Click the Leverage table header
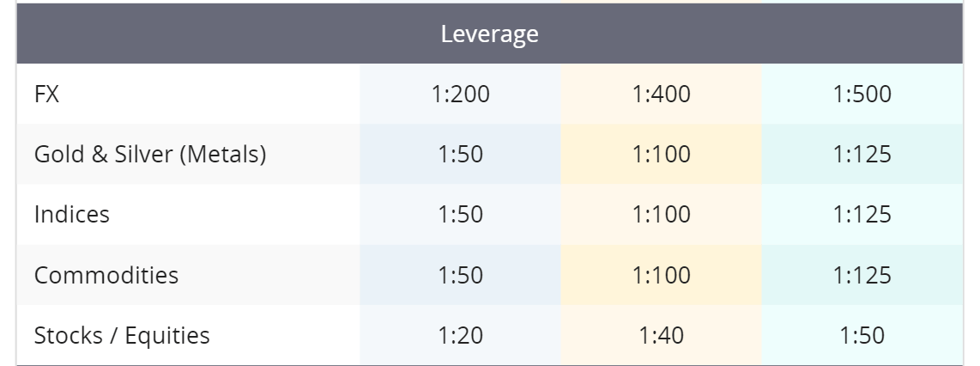 [x=489, y=34]
